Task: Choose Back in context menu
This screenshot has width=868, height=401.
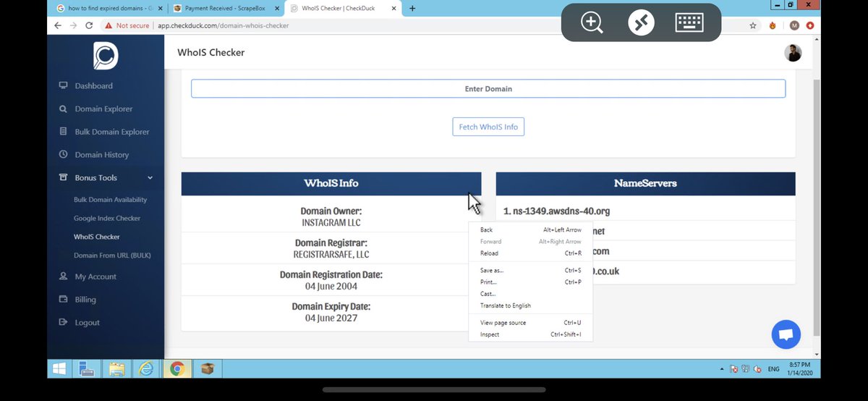Action: 531,229
